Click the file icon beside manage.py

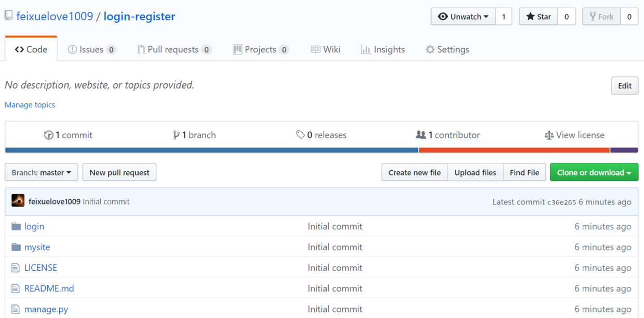pyautogui.click(x=16, y=309)
